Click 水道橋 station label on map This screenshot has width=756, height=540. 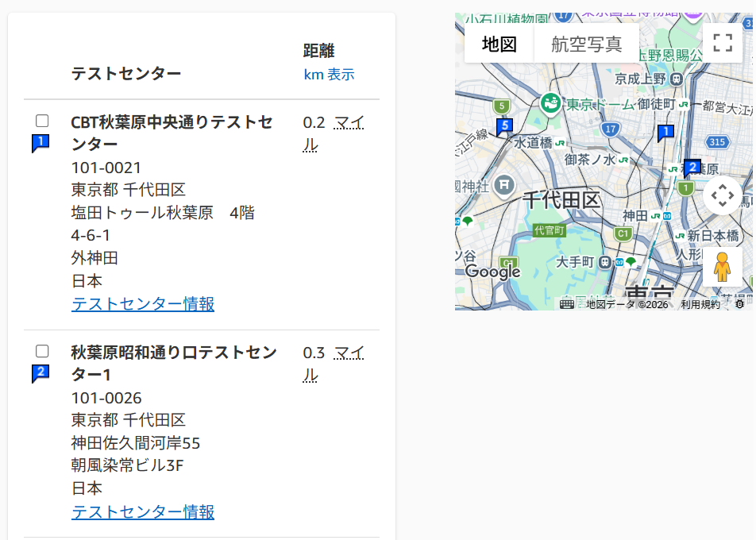533,143
